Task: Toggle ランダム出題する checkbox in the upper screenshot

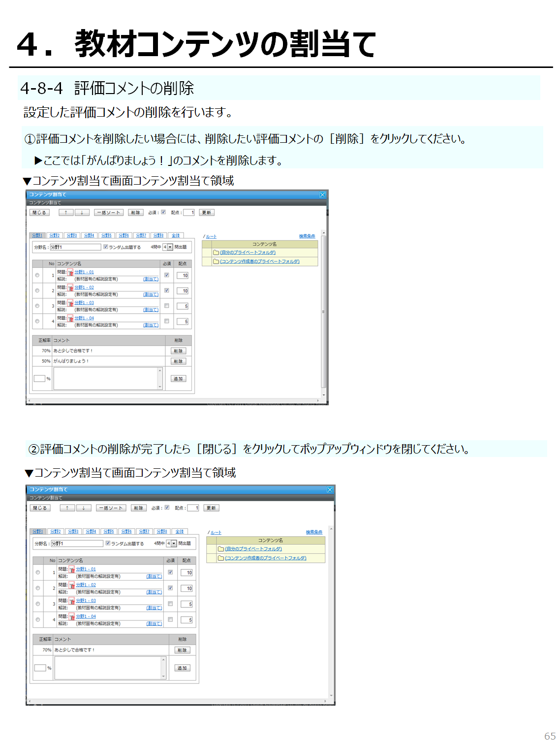Action: (x=106, y=247)
